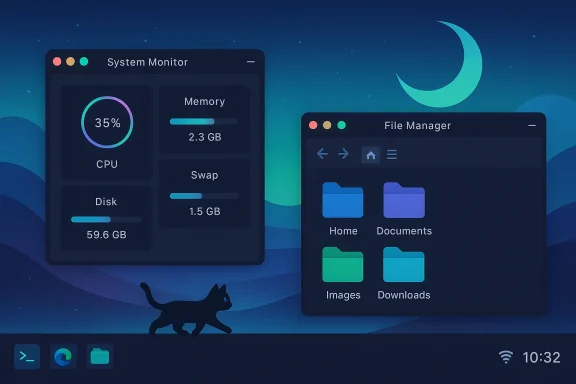Click the Downloads folder label
Viewport: 576px width, 384px height.
[404, 295]
